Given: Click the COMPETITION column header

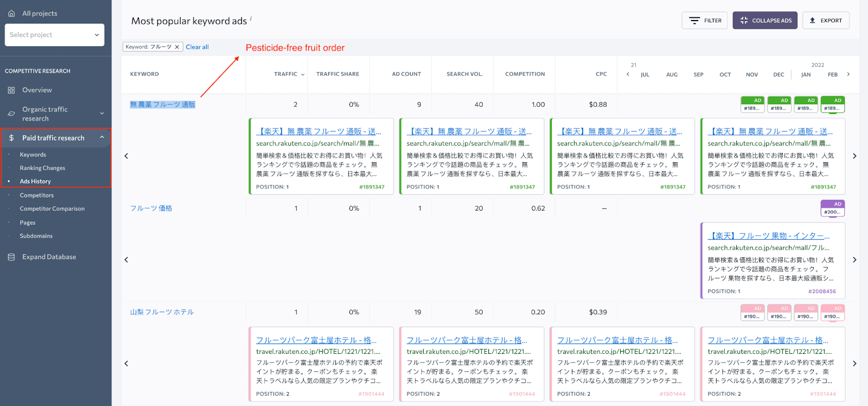Looking at the screenshot, I should [x=525, y=74].
